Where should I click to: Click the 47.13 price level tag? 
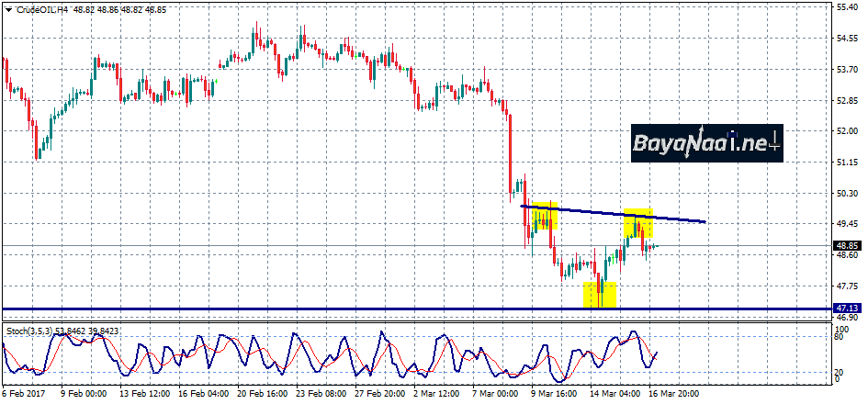[846, 309]
